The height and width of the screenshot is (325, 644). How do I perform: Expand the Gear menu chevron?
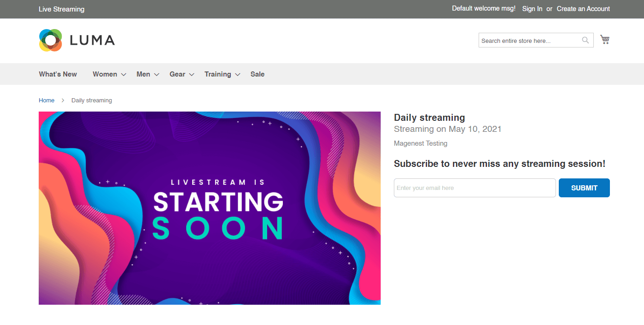point(192,75)
